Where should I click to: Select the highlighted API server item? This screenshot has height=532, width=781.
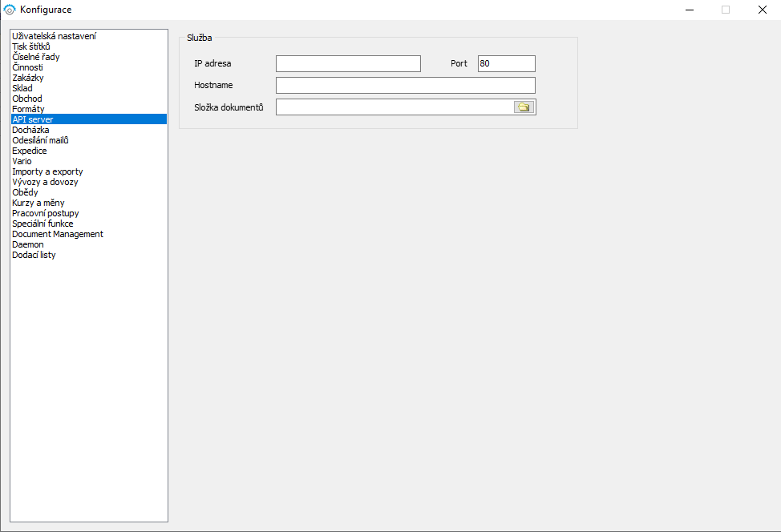tap(89, 119)
